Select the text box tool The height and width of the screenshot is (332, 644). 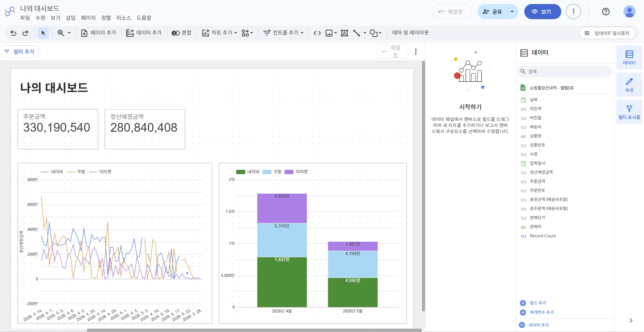pos(344,33)
